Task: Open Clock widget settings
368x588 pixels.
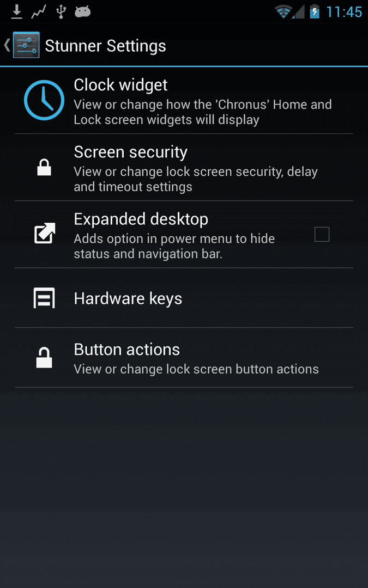Action: tap(184, 100)
